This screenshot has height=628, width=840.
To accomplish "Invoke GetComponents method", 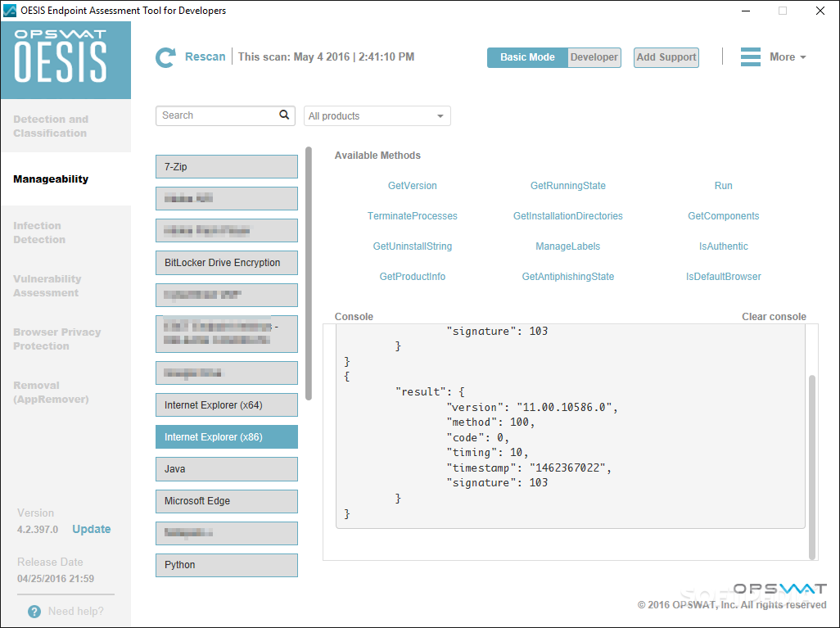I will click(x=723, y=216).
